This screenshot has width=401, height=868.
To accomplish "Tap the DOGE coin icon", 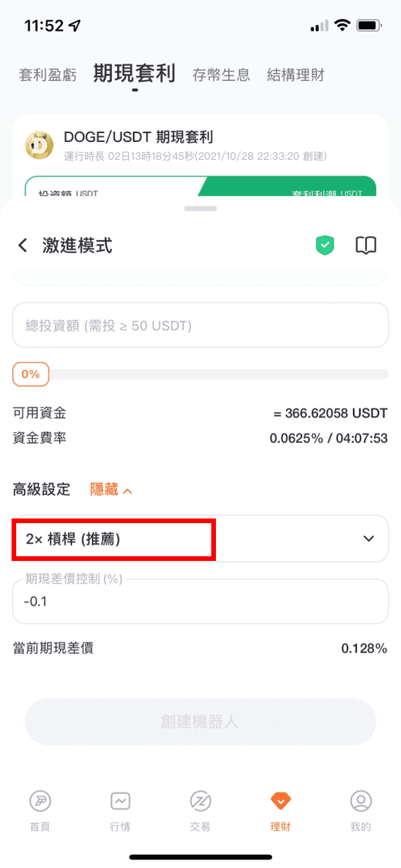I will coord(39,146).
